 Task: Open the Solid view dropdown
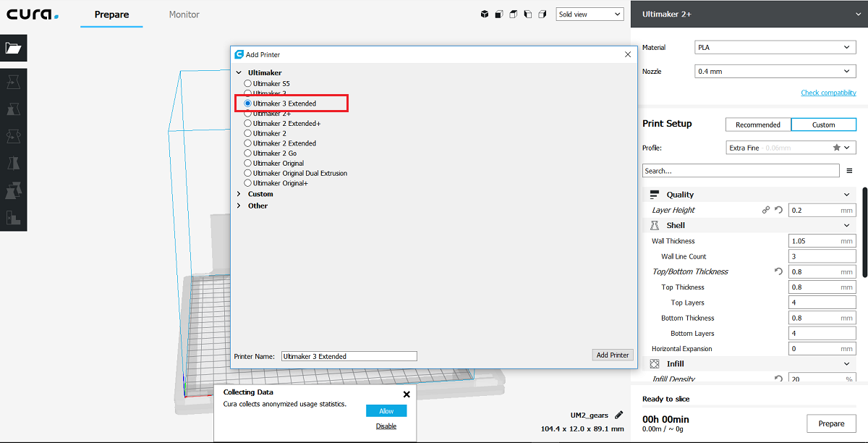590,14
